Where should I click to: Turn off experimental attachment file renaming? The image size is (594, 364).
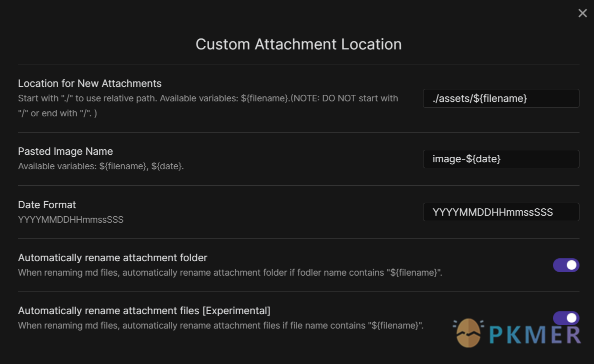(566, 318)
